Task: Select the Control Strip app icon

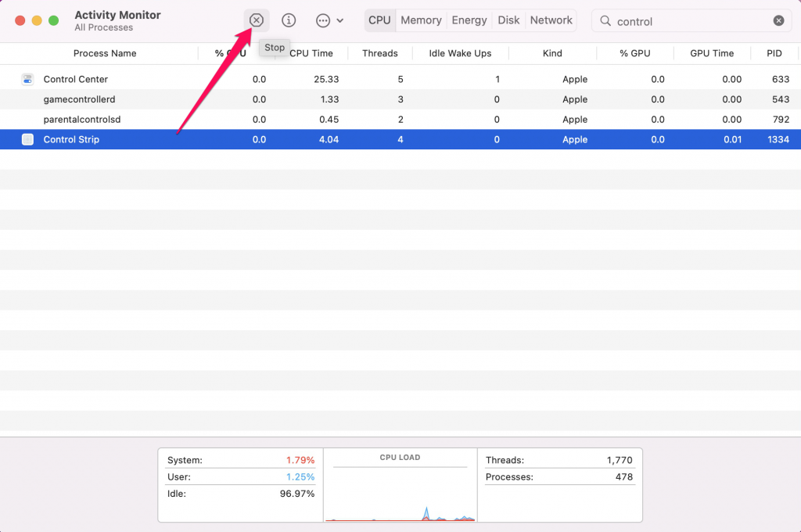Action: (x=27, y=139)
